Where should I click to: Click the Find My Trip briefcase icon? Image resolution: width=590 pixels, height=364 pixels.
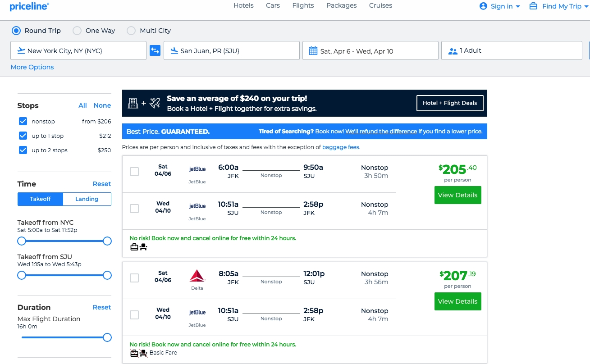534,6
